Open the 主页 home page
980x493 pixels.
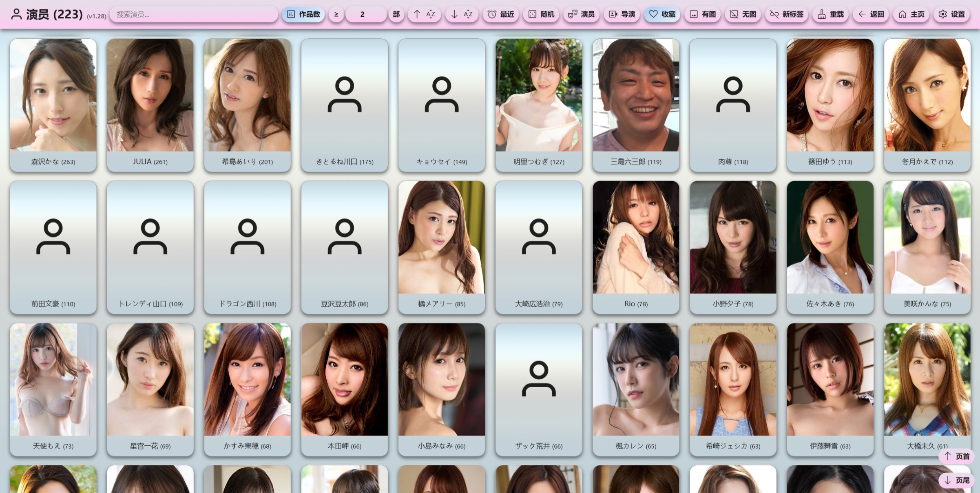pyautogui.click(x=911, y=14)
